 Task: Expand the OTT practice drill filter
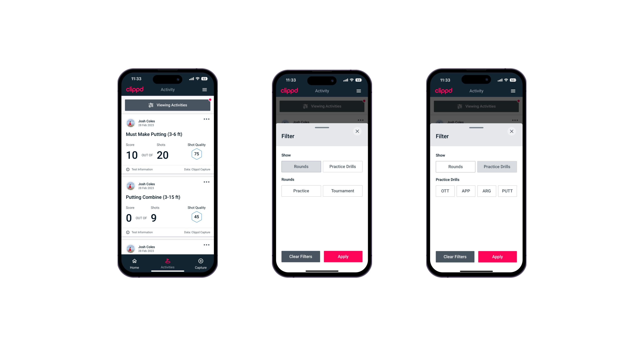(444, 190)
